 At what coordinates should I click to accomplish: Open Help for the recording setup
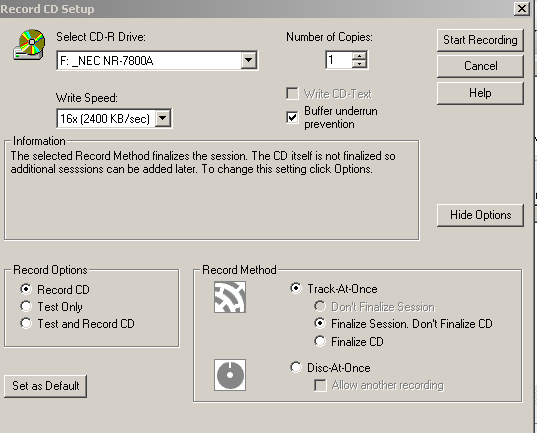click(480, 93)
